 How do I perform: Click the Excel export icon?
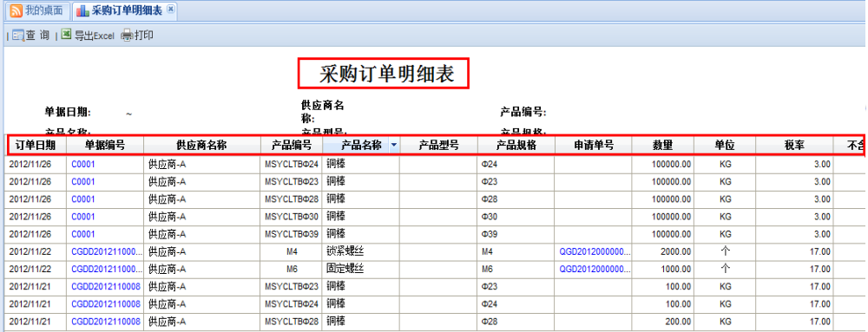(66, 35)
